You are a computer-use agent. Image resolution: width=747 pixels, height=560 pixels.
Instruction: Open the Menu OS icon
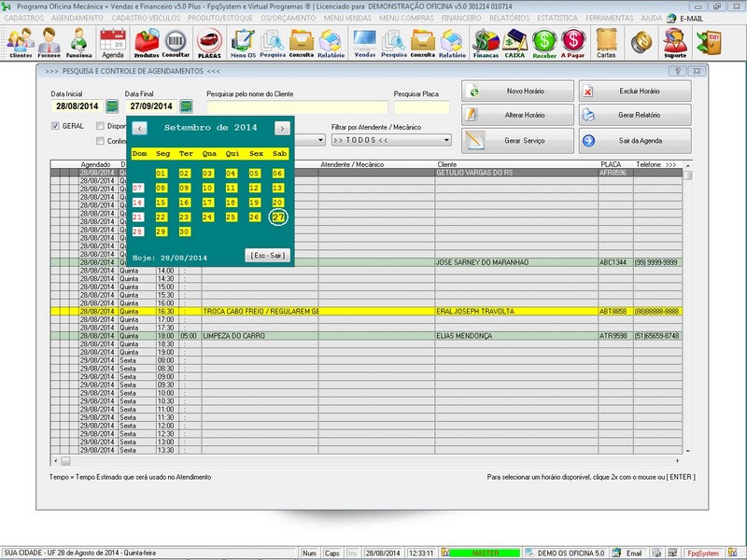click(x=243, y=43)
